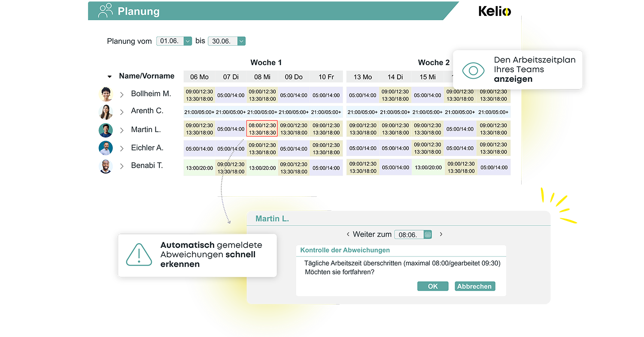Click Benabi T.'s 10 Fr 05:00/14:00 cell
The width and height of the screenshot is (644, 337).
tap(326, 168)
